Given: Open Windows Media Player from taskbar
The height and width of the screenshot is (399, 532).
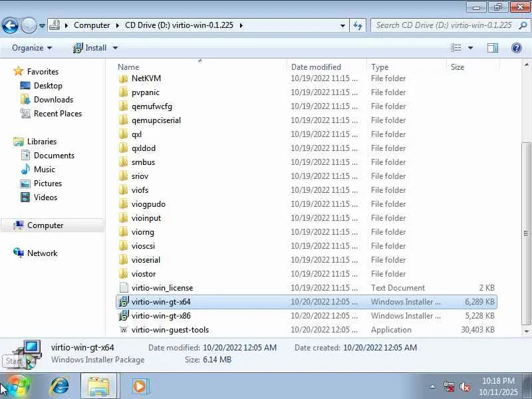Looking at the screenshot, I should tap(139, 386).
